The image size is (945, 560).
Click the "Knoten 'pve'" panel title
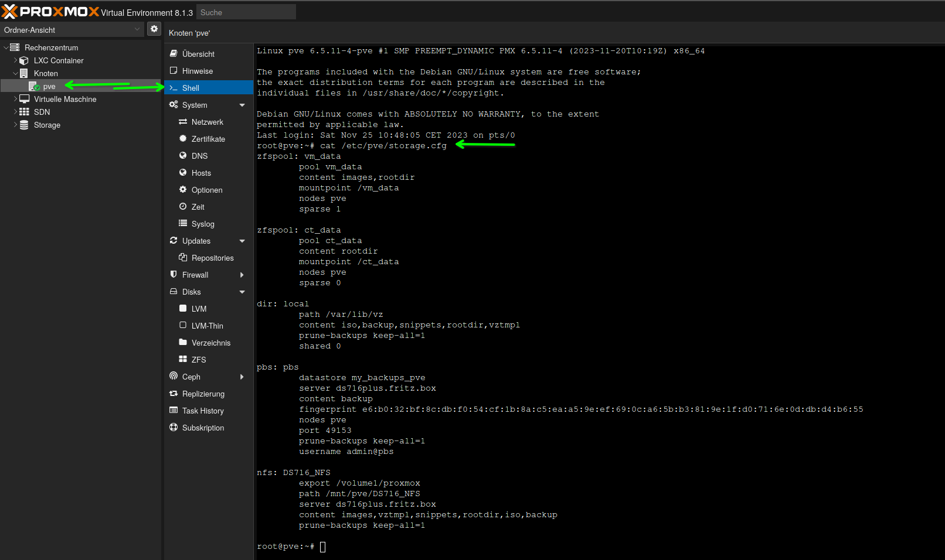(x=189, y=33)
